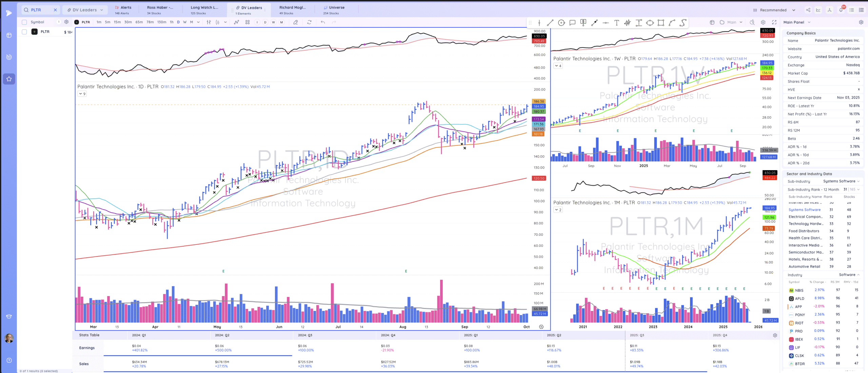
Task: Refresh the chart with the reload icon
Action: (x=309, y=22)
